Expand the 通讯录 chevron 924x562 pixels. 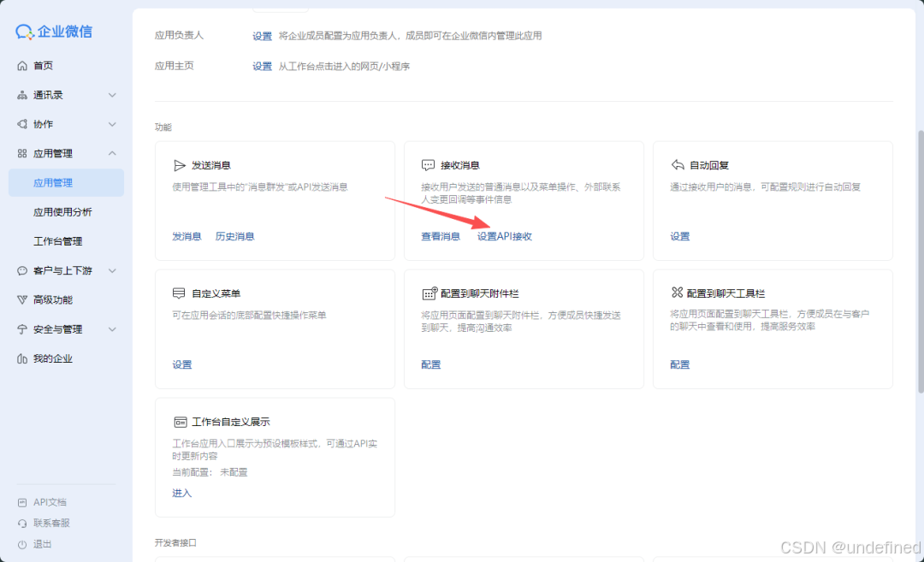112,95
